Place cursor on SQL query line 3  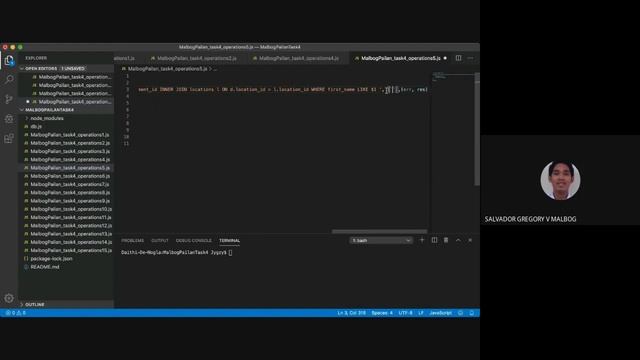282,89
